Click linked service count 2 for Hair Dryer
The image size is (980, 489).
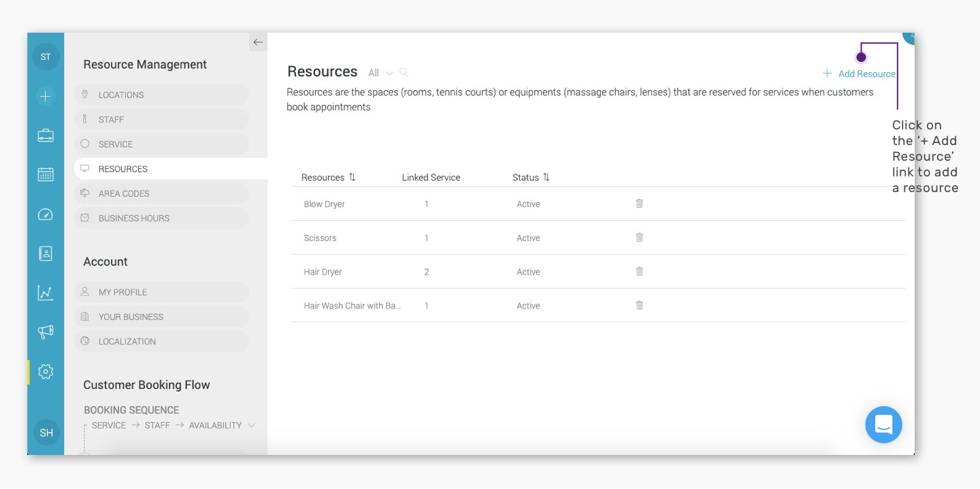pyautogui.click(x=427, y=272)
